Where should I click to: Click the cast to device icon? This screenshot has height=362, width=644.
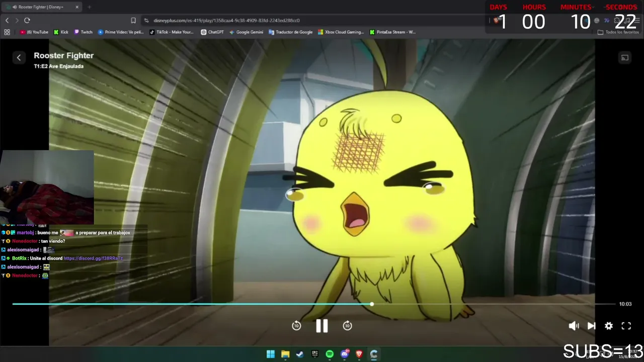pos(624,58)
